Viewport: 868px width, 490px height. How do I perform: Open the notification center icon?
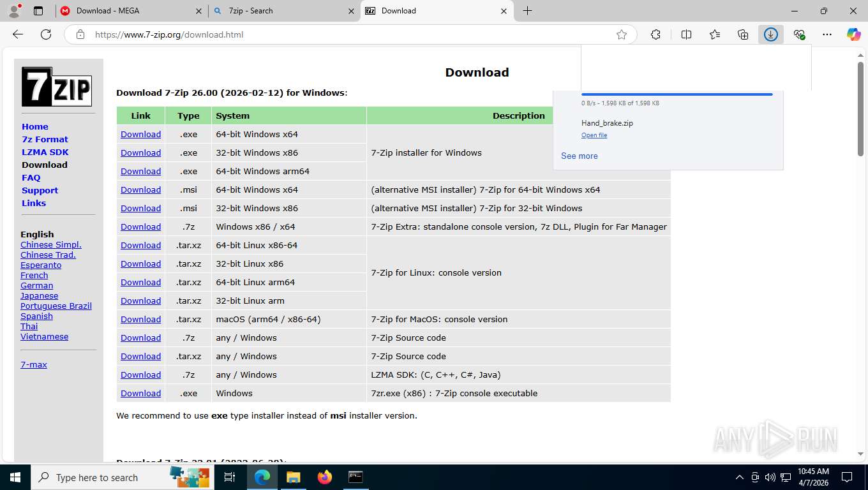(847, 477)
